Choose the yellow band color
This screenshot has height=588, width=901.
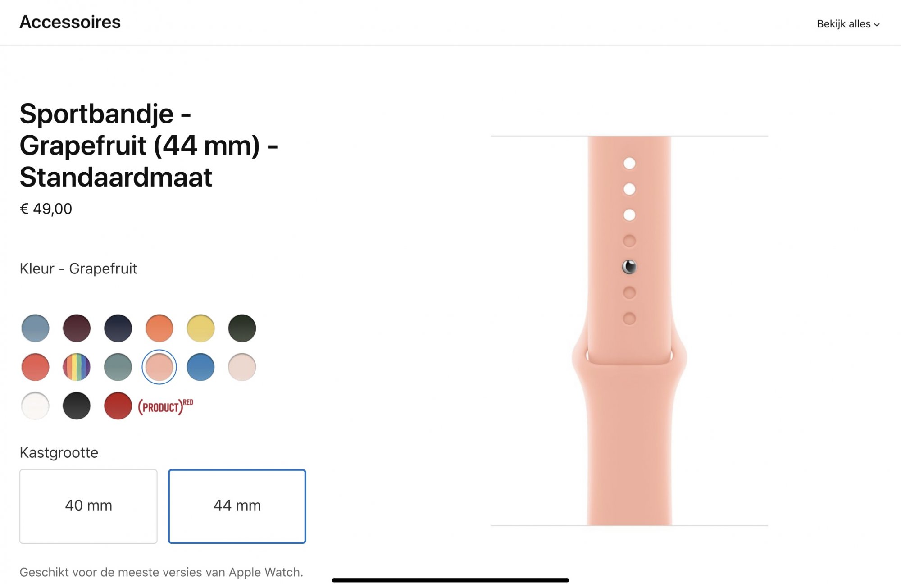(200, 328)
